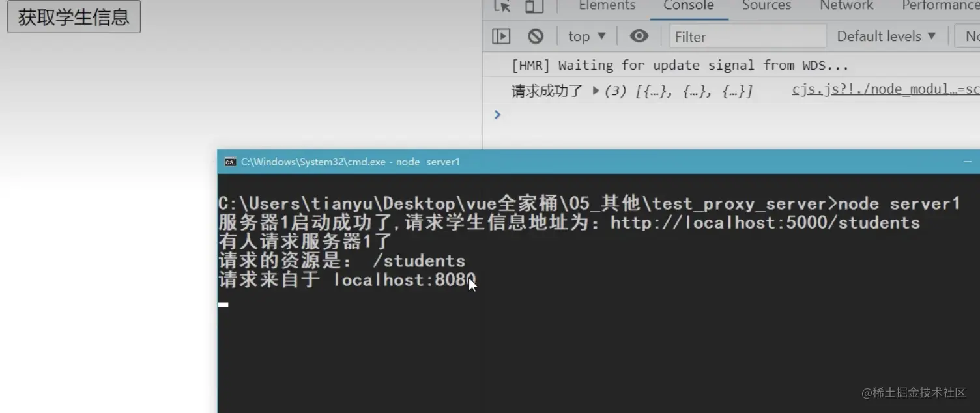This screenshot has width=980, height=413.
Task: Open the top context dropdown
Action: [x=587, y=36]
